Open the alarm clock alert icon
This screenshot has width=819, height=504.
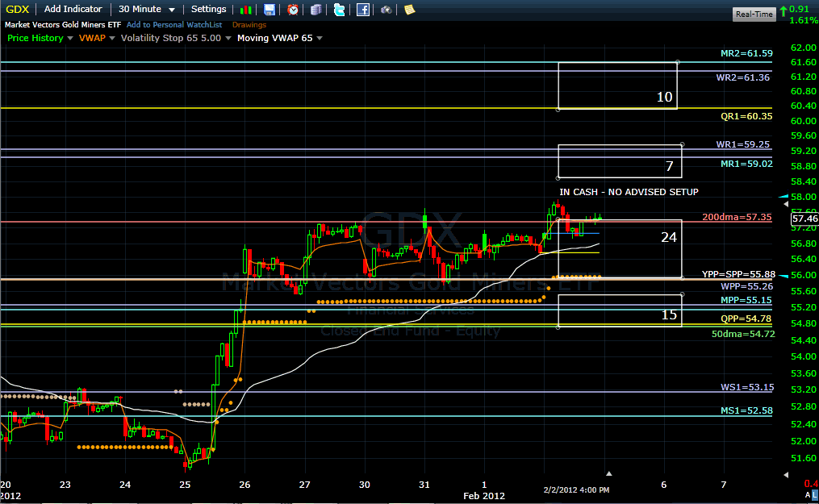click(x=293, y=10)
